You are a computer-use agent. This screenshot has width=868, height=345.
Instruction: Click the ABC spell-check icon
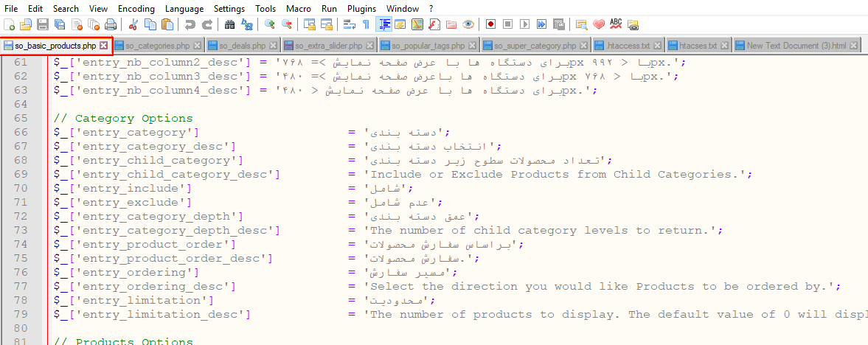pyautogui.click(x=616, y=24)
